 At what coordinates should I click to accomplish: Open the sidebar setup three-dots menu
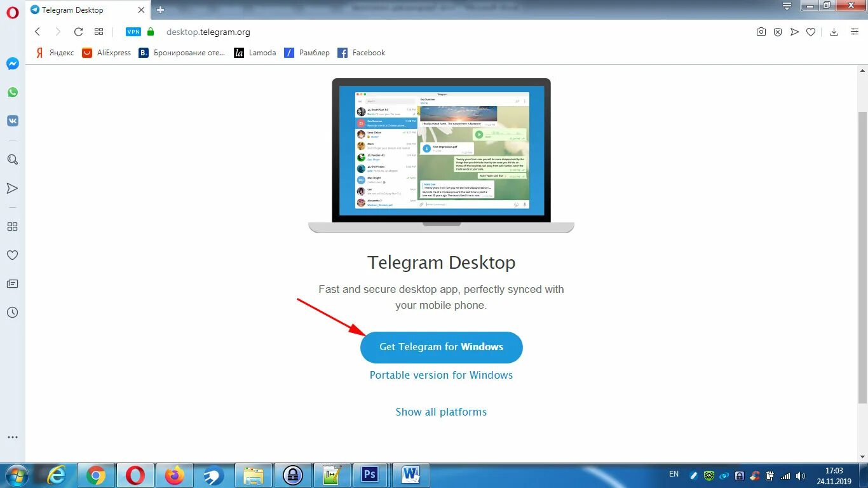point(13,437)
